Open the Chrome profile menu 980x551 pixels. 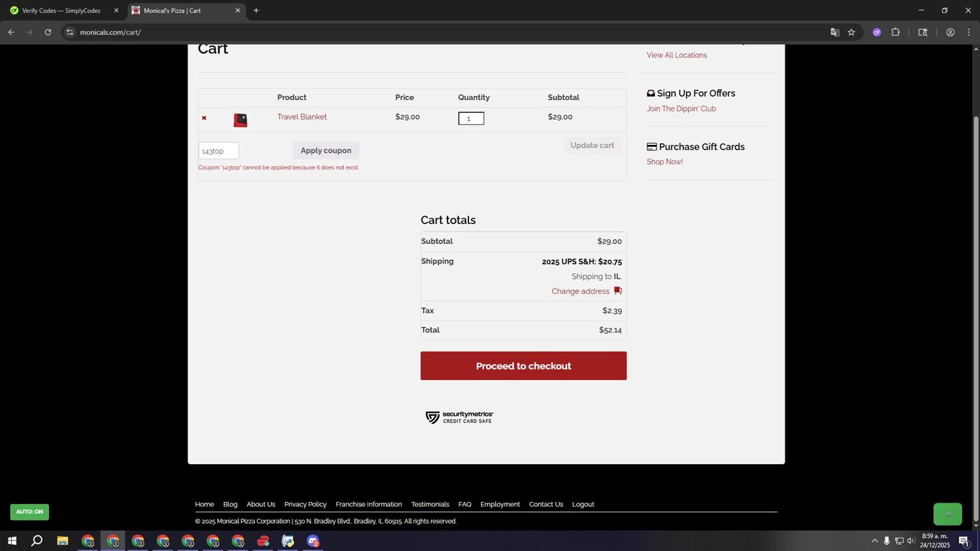point(950,32)
